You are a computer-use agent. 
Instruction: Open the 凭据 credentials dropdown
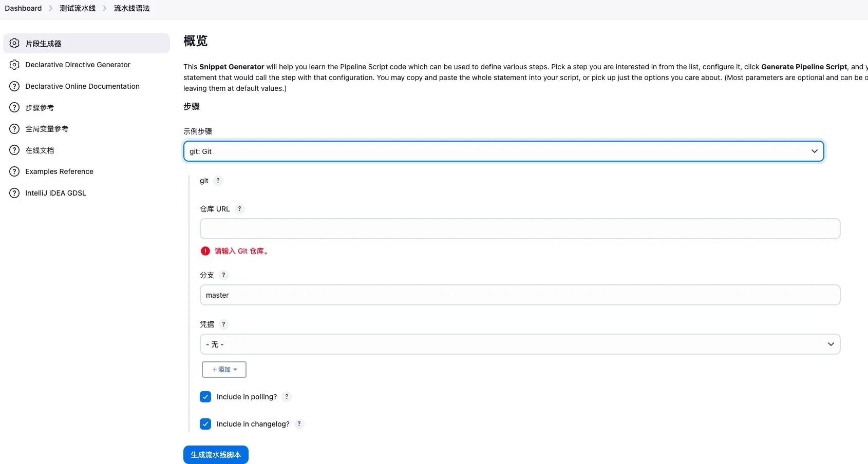pos(520,344)
